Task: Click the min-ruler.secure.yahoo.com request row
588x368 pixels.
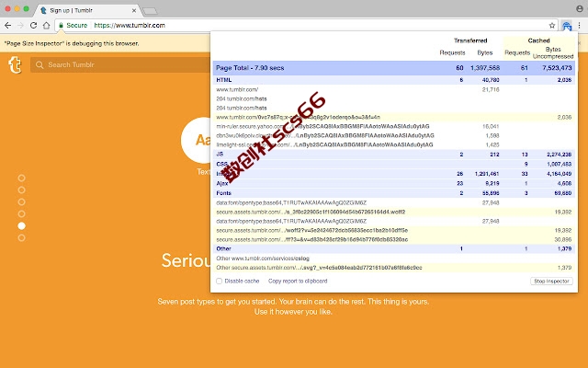Action: pyautogui.click(x=394, y=127)
